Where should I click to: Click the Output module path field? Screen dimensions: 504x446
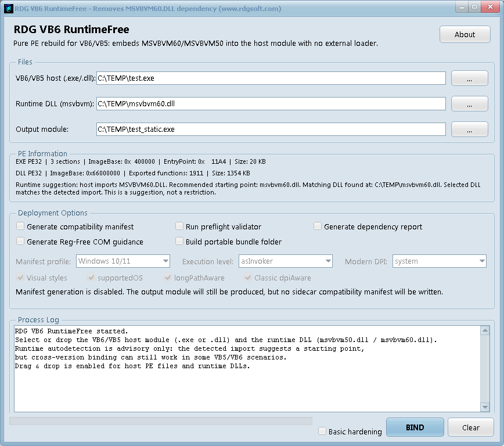pyautogui.click(x=271, y=130)
